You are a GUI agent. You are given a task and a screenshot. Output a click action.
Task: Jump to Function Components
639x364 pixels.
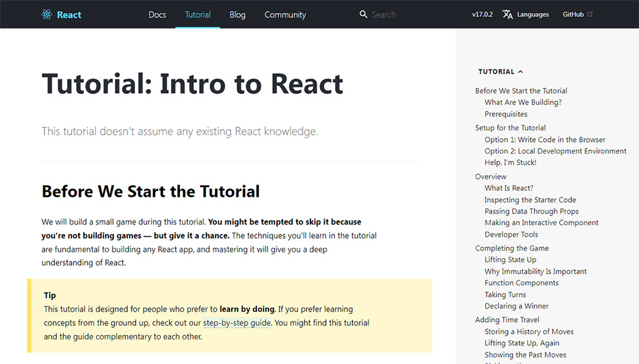coord(522,283)
